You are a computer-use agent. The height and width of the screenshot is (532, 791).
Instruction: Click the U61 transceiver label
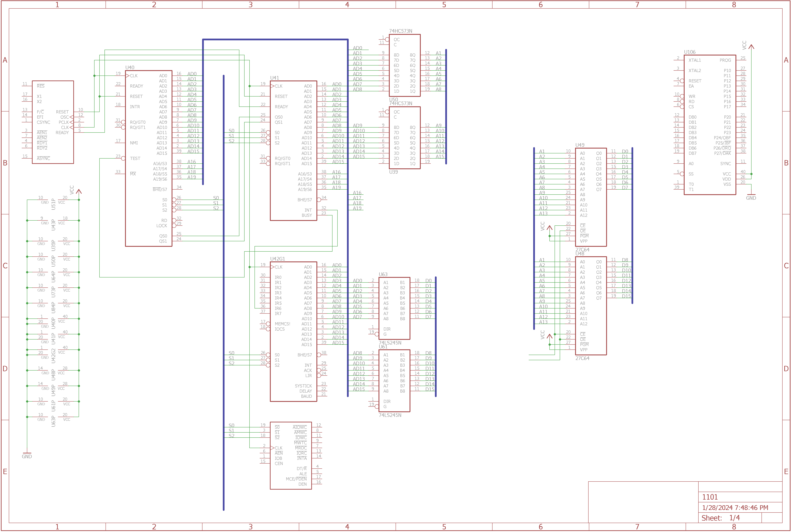point(383,347)
